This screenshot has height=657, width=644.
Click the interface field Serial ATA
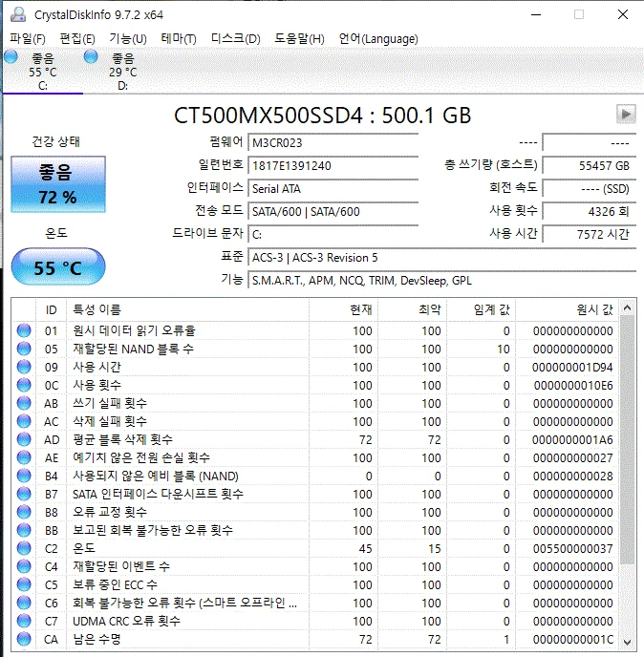click(333, 189)
